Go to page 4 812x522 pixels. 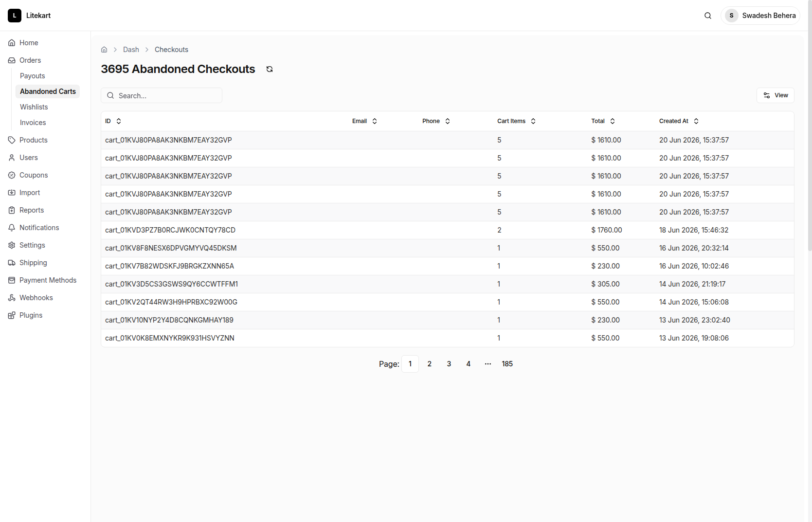[x=469, y=364]
